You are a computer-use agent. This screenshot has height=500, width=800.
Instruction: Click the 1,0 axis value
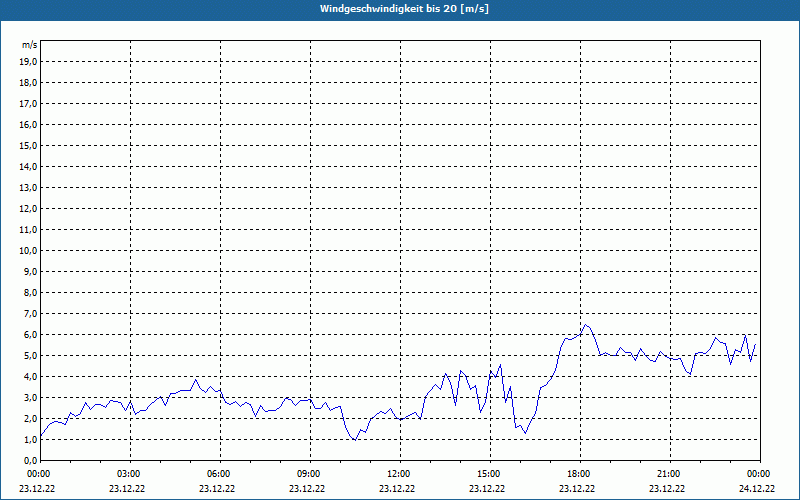[30, 439]
